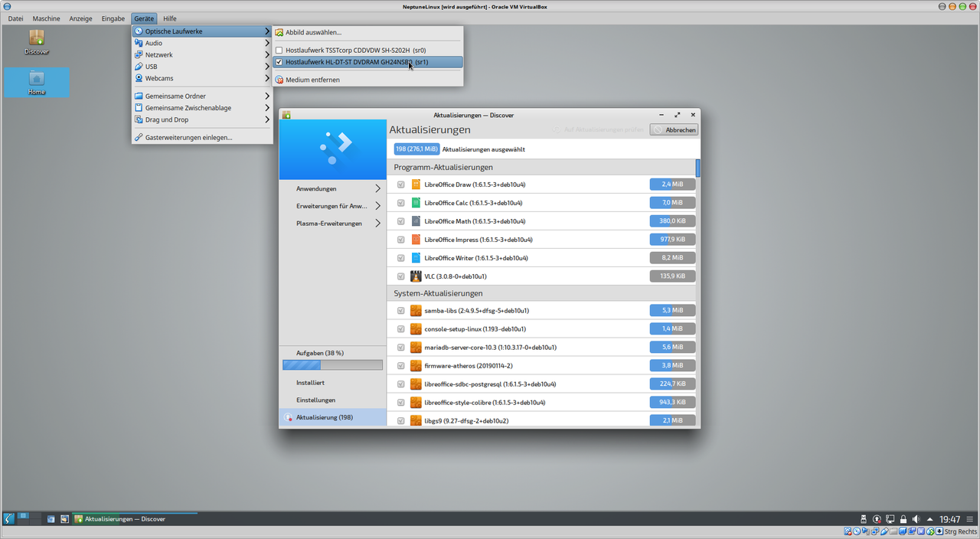Screen dimensions: 980x539
Task: Select Abbild auswählen menu entry
Action: click(x=367, y=32)
